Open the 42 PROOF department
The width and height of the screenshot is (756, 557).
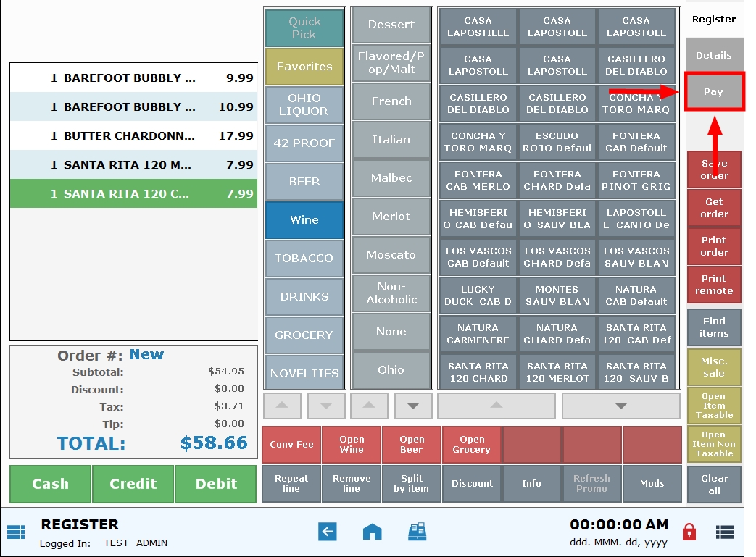[304, 143]
